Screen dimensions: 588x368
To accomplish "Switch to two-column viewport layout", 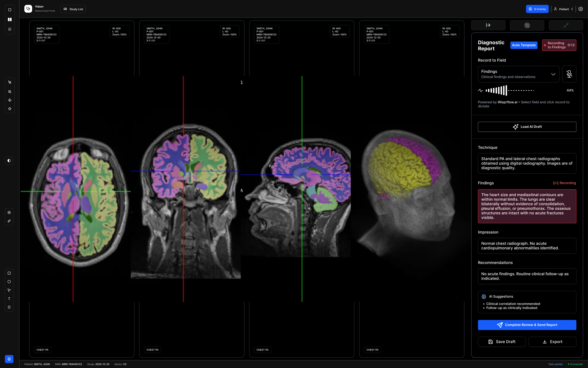I will tap(10, 19).
